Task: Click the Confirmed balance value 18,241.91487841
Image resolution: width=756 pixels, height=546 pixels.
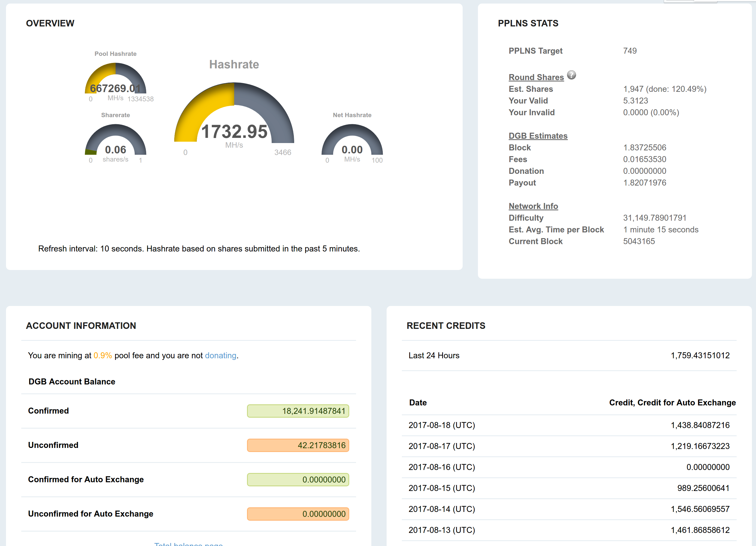Action: click(298, 411)
